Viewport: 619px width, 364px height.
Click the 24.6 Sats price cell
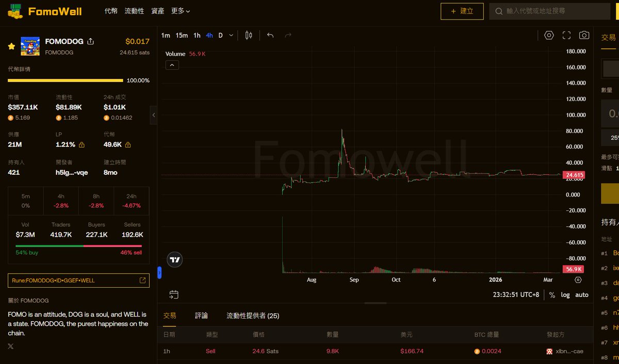click(265, 351)
